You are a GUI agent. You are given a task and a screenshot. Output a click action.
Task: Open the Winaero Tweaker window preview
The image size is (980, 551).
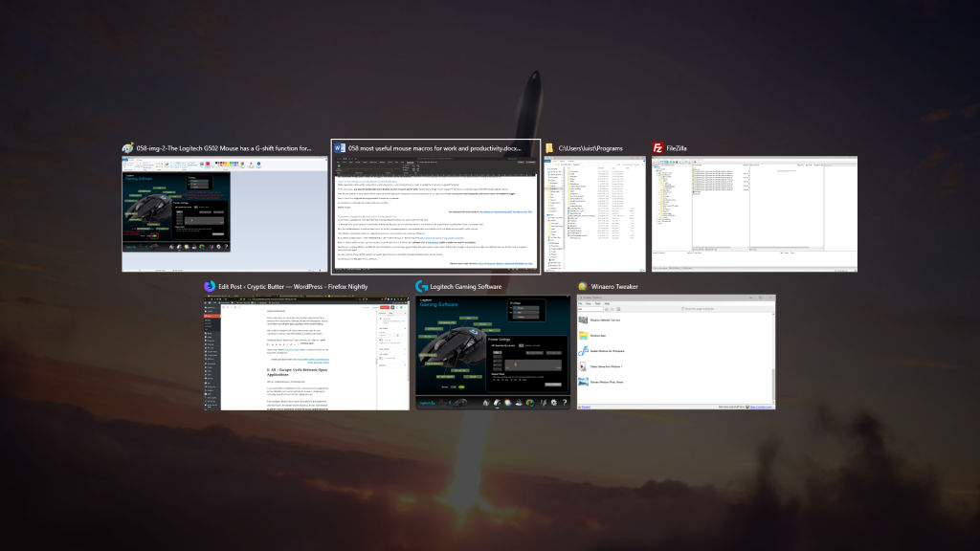677,352
